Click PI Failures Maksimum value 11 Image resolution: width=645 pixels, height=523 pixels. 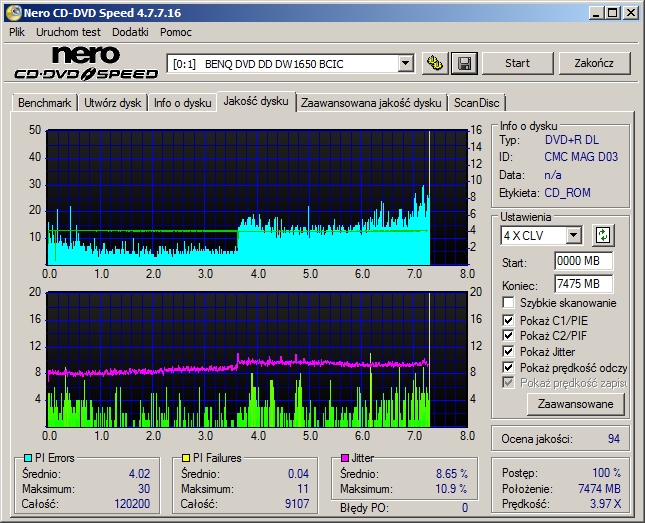(303, 489)
